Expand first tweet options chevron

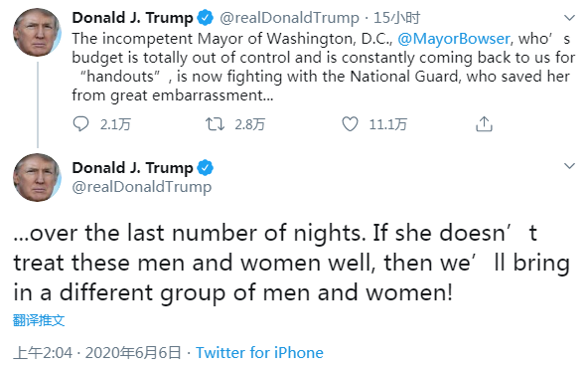pyautogui.click(x=569, y=18)
